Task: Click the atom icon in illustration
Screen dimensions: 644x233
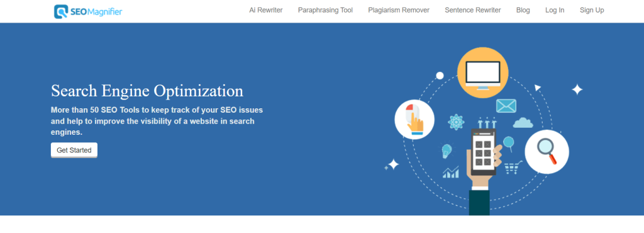Action: [x=456, y=122]
